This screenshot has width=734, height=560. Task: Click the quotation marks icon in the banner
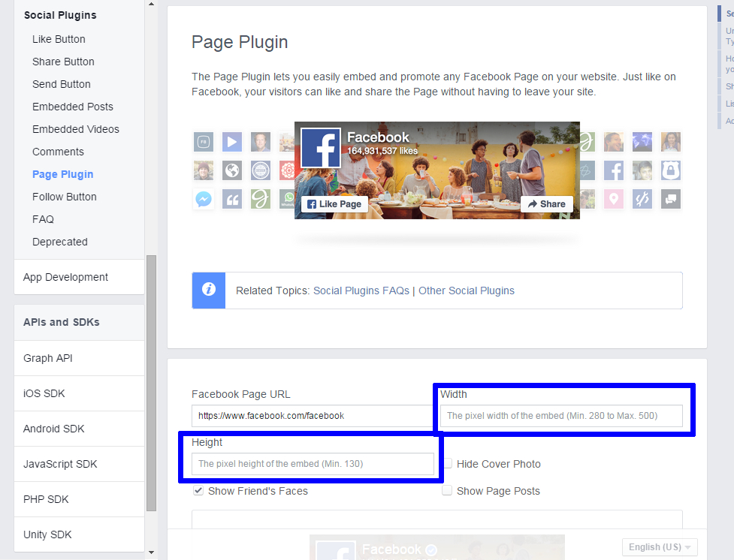(232, 199)
